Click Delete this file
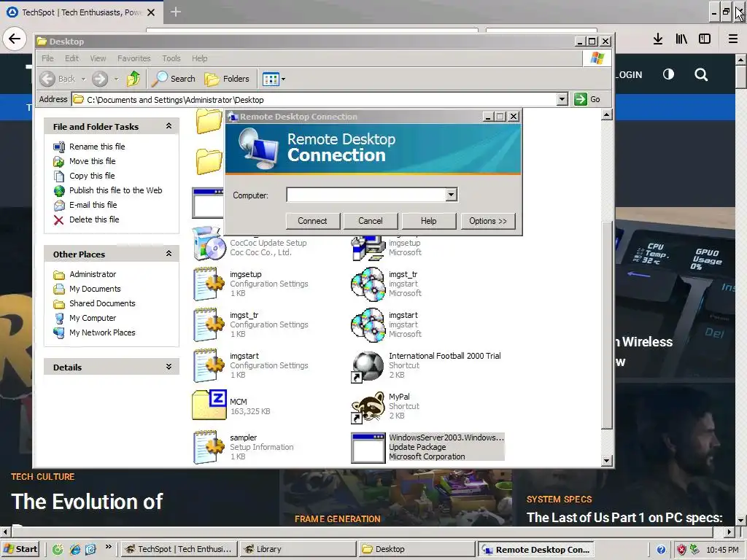747x560 pixels. 94,219
